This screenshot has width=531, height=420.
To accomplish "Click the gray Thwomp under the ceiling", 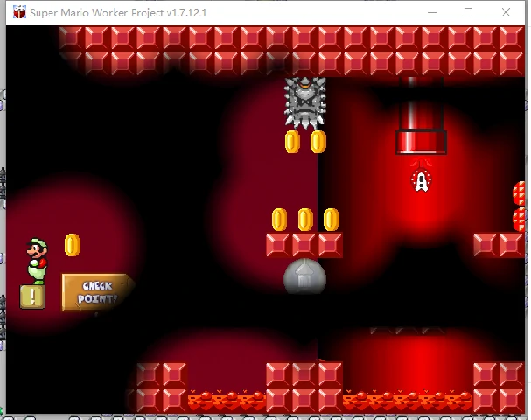I will click(304, 102).
